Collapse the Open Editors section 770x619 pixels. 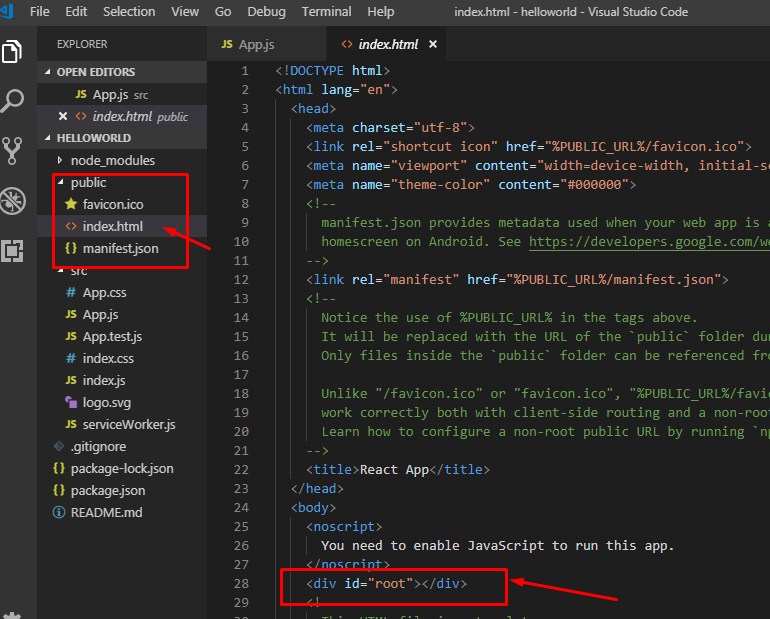[x=95, y=72]
